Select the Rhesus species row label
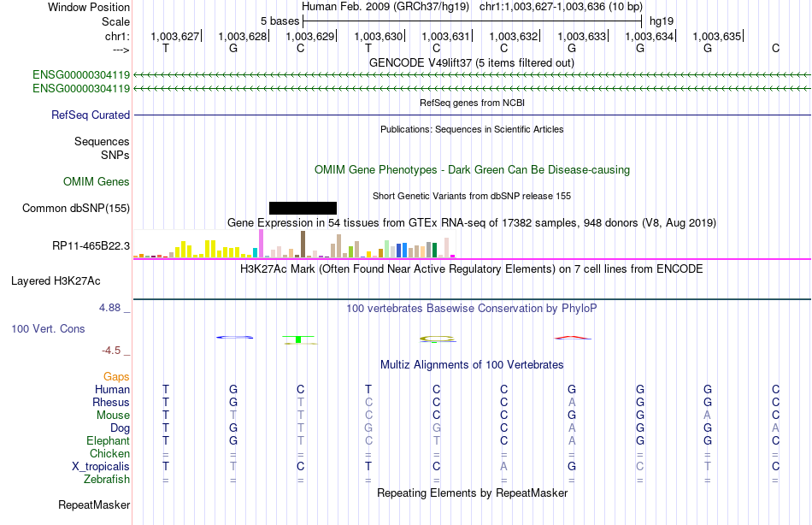This screenshot has height=525, width=812. [x=111, y=402]
